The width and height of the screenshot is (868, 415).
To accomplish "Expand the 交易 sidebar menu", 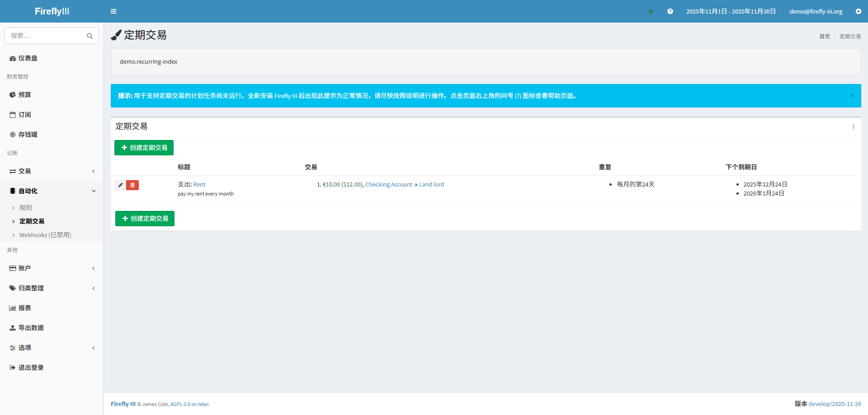I will tap(52, 171).
